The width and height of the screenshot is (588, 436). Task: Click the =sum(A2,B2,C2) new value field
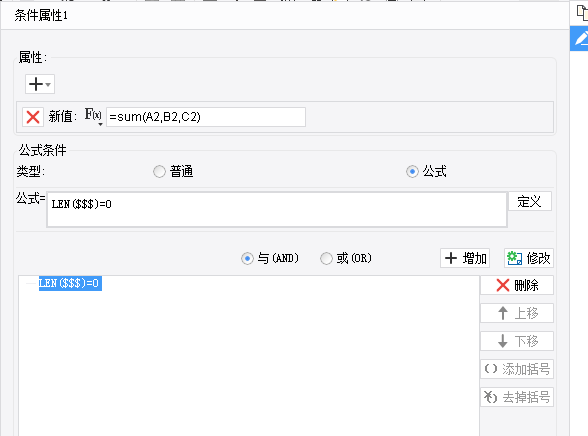pos(206,117)
